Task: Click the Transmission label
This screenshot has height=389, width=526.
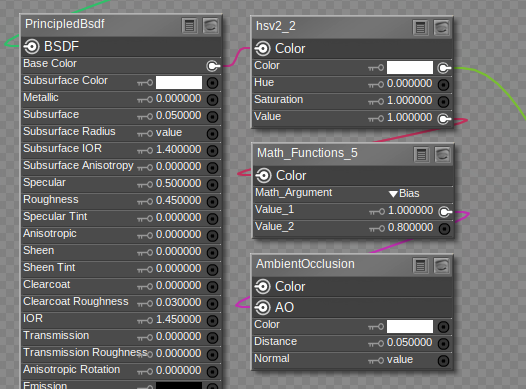Action: (56, 335)
